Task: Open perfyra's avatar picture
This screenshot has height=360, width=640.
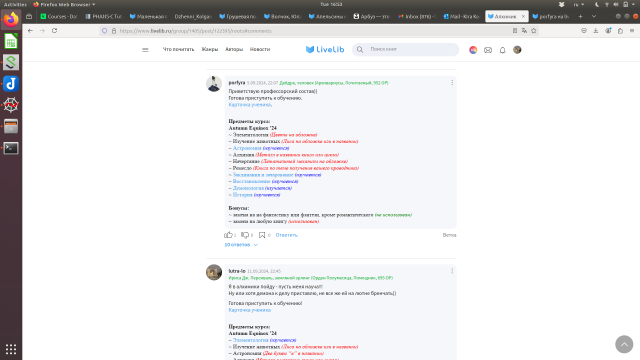Action: point(214,84)
